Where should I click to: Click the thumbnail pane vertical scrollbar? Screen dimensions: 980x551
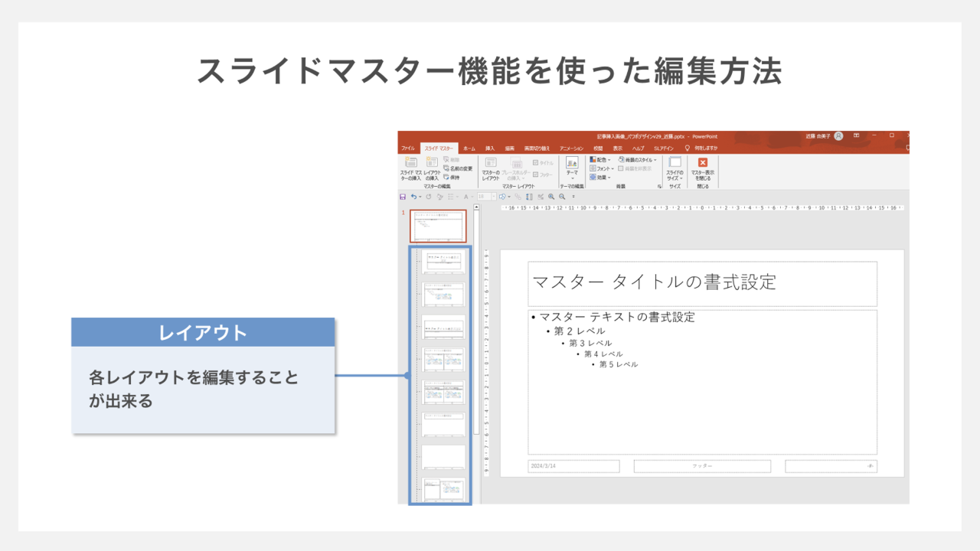pyautogui.click(x=476, y=321)
